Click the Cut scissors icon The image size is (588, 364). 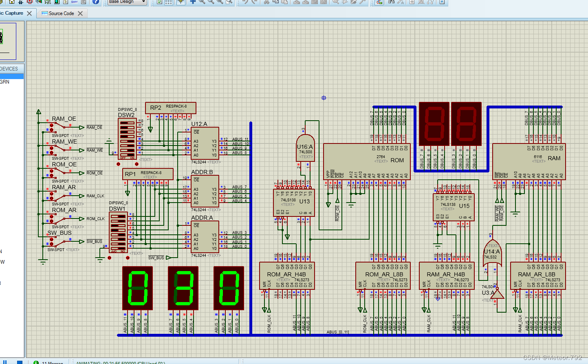pos(266,2)
